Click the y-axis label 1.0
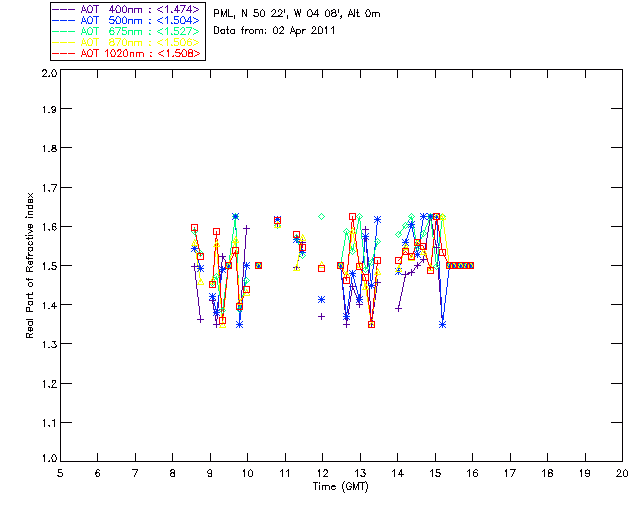Screen dimensions: 640x512 pos(49,458)
